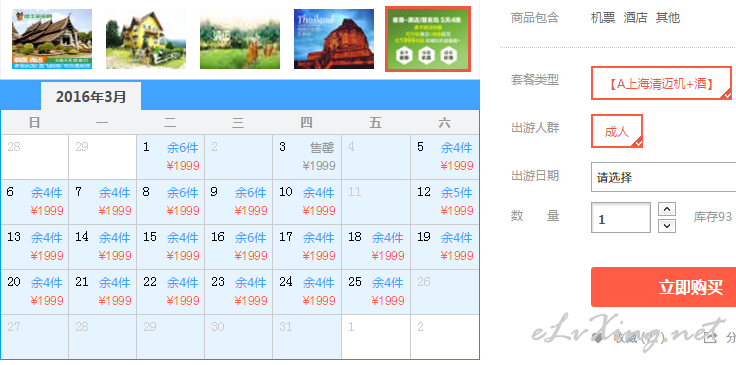Select the Thailand brick ruins thumbnail
This screenshot has width=736, height=365.
click(334, 39)
